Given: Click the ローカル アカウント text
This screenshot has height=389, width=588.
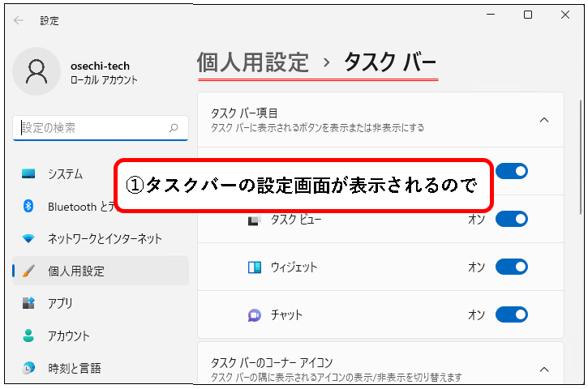Looking at the screenshot, I should (104, 79).
